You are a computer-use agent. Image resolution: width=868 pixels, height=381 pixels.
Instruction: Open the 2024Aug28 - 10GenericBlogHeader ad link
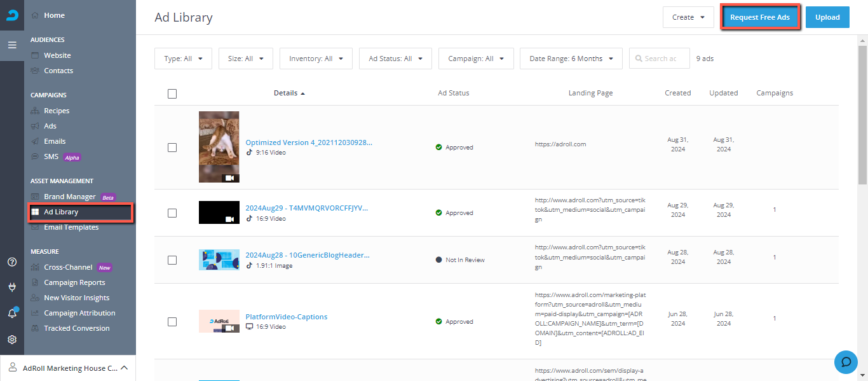point(308,255)
